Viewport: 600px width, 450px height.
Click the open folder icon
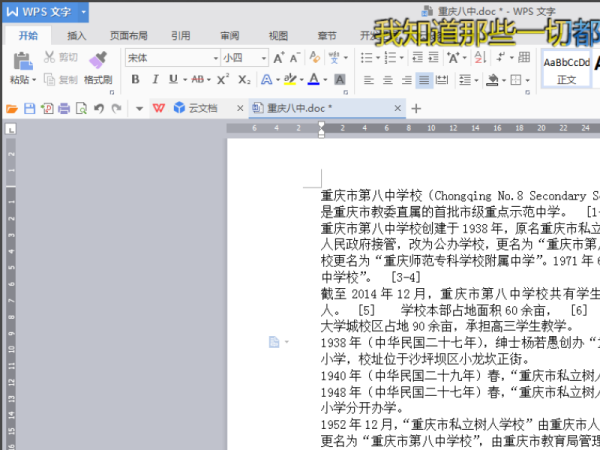12,108
